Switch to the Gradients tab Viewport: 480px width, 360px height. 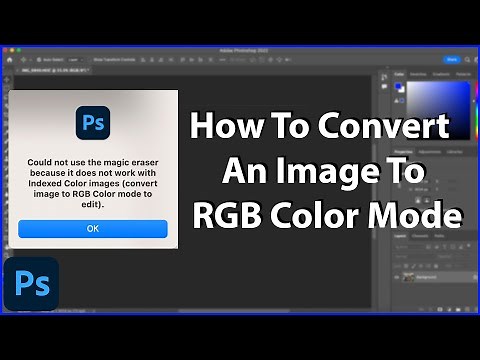441,74
